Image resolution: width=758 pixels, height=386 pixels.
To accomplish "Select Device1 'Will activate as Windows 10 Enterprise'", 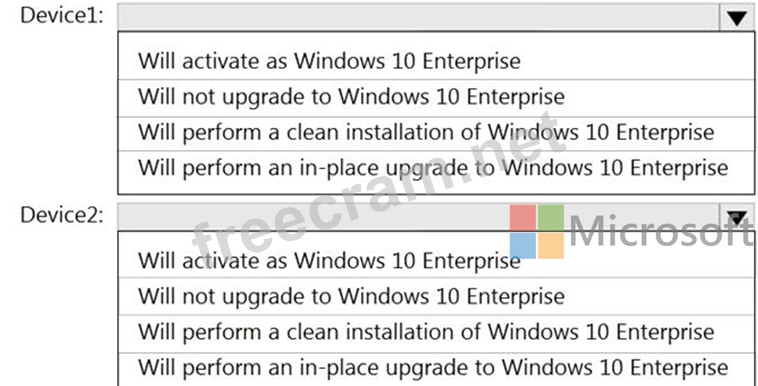I will 436,61.
